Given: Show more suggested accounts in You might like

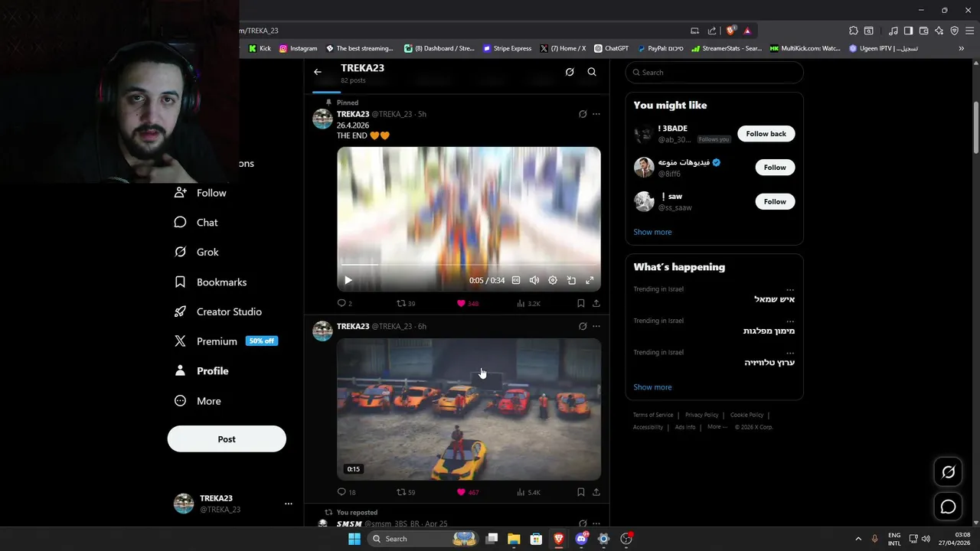Looking at the screenshot, I should click(652, 232).
